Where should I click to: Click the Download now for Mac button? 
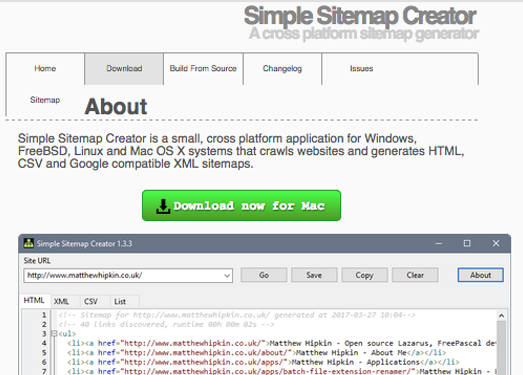tap(241, 206)
